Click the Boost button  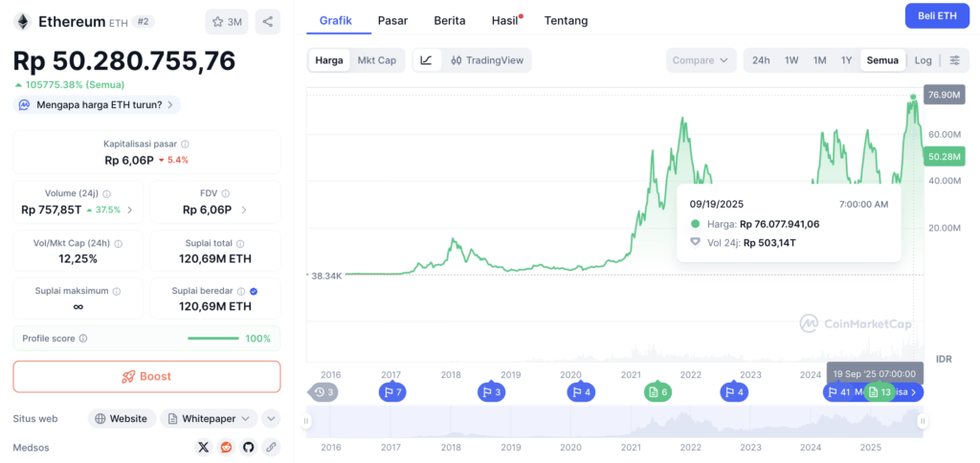[146, 377]
